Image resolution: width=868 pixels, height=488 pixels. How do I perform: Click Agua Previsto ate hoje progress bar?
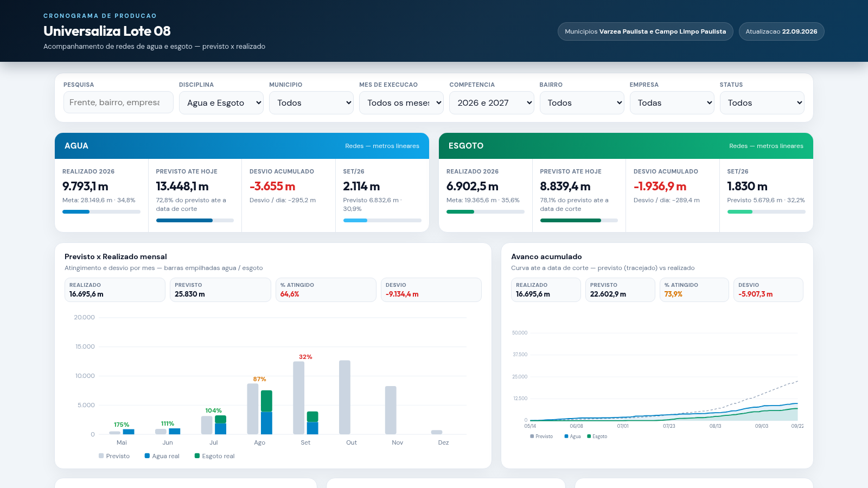click(195, 220)
